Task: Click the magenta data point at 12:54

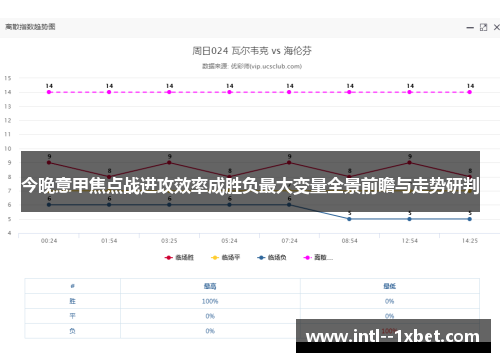Action: (x=409, y=92)
